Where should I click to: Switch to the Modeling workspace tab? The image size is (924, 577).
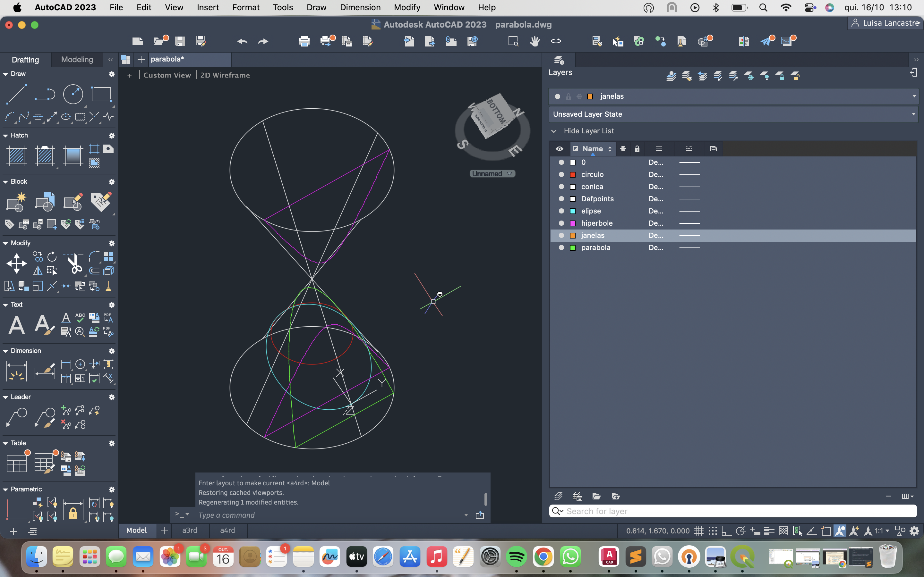[77, 60]
